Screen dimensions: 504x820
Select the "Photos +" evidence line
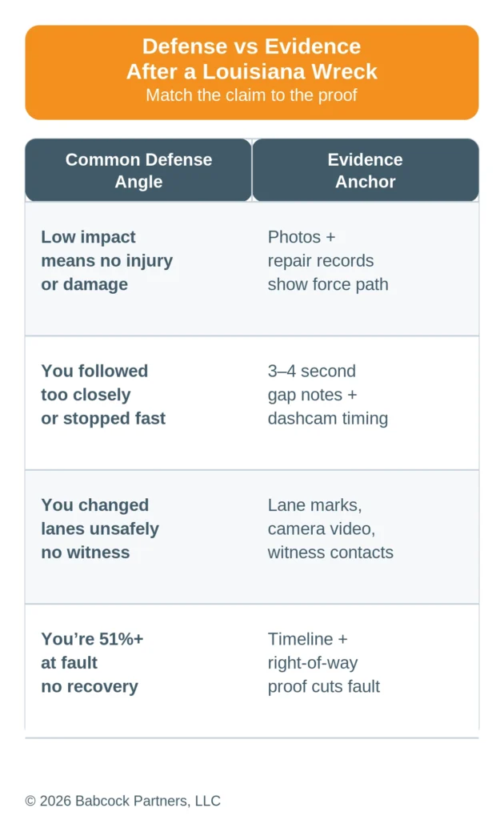295,237
